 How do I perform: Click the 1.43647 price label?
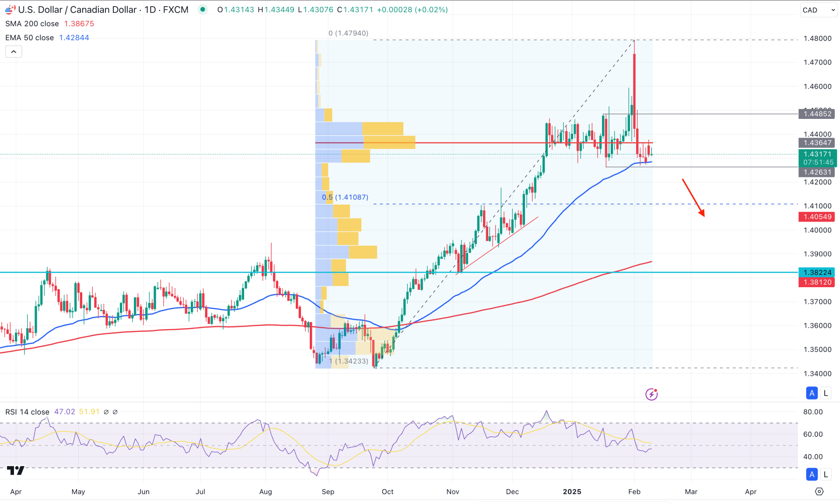tap(817, 143)
